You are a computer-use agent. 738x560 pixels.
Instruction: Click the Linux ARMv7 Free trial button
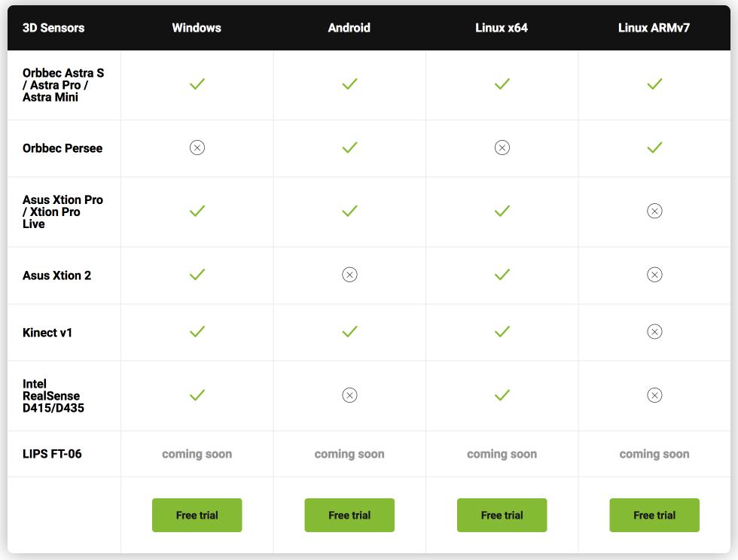click(x=654, y=516)
